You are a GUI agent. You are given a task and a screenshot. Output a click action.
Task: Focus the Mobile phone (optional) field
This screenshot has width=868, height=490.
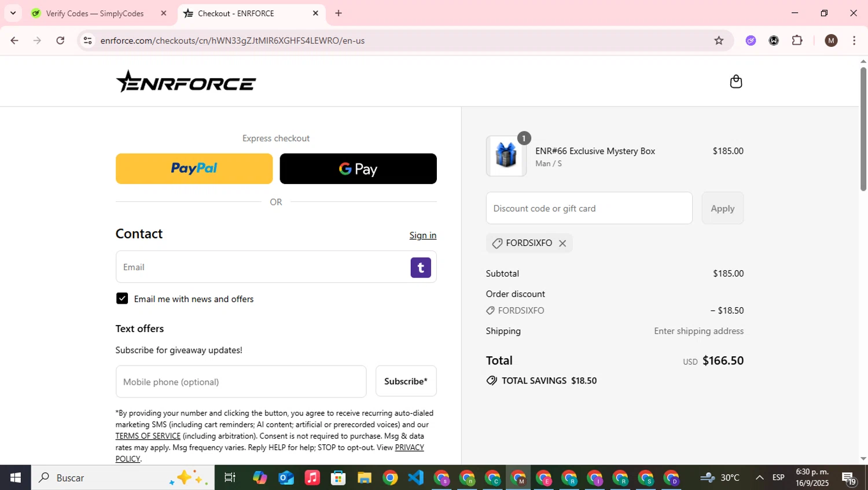pos(241,381)
